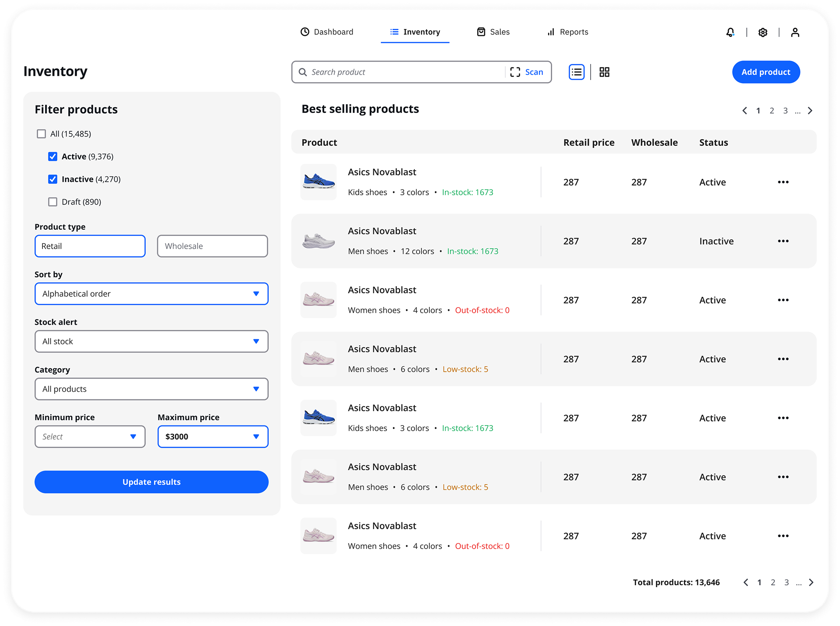Open settings gear icon
The image size is (840, 626).
pos(763,32)
